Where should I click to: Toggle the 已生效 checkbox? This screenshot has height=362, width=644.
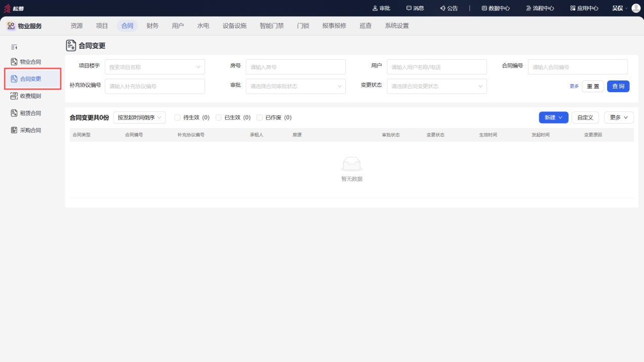(x=219, y=117)
